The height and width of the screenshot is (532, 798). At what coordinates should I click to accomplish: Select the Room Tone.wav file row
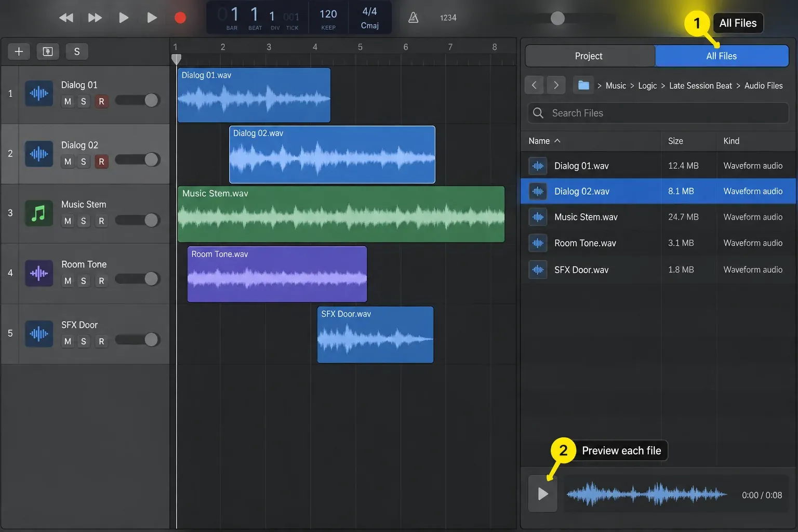click(x=658, y=243)
